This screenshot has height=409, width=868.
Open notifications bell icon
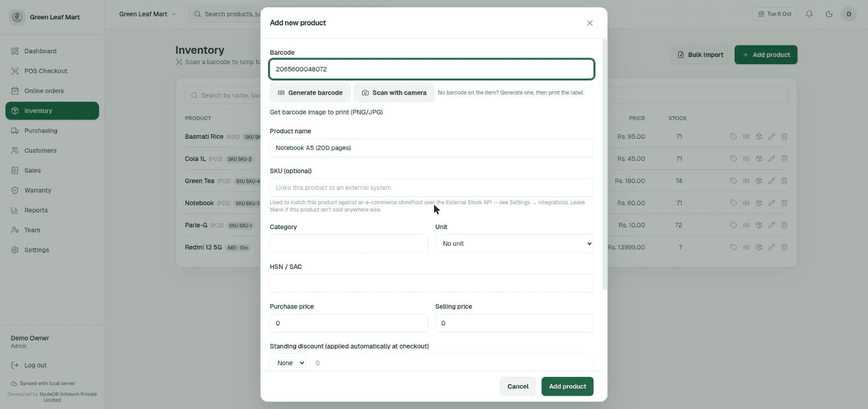809,14
